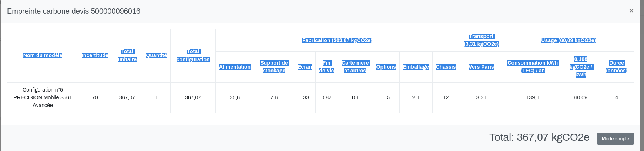Select the Support de stockage header

[x=274, y=67]
